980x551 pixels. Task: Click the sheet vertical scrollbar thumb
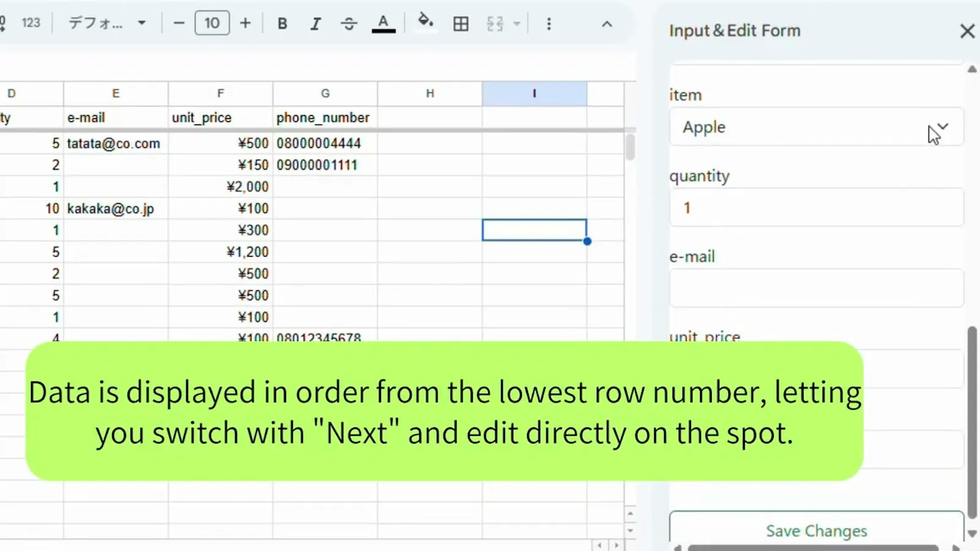click(630, 147)
